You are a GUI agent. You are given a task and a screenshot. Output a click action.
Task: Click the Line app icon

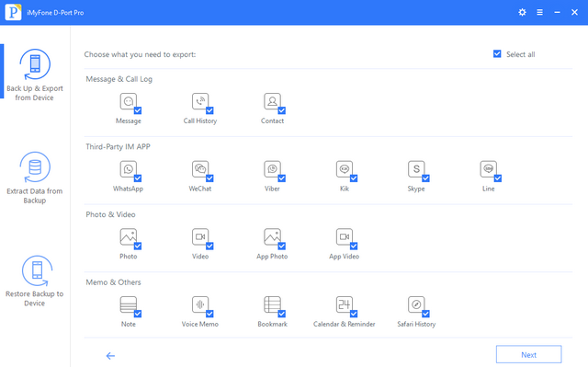488,169
